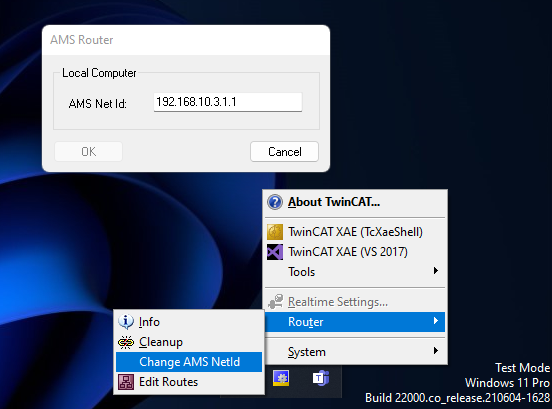552x409 pixels.
Task: Expand the Router submenu arrow
Action: pyautogui.click(x=436, y=321)
